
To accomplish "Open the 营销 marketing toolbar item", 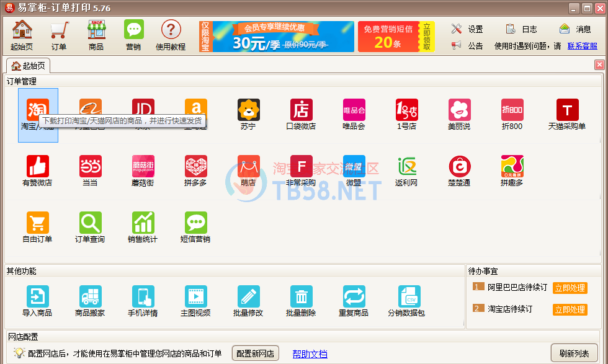I will click(133, 36).
